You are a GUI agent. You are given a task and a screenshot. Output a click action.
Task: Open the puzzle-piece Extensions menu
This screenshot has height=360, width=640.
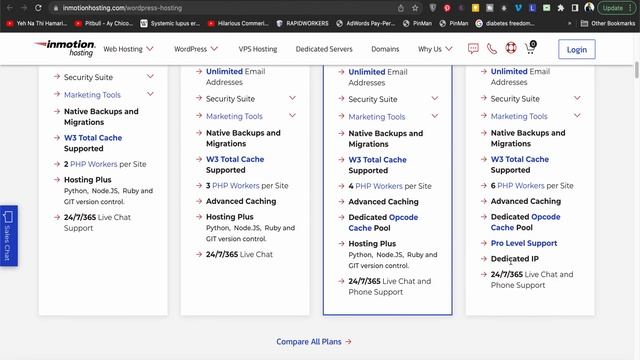[x=561, y=8]
